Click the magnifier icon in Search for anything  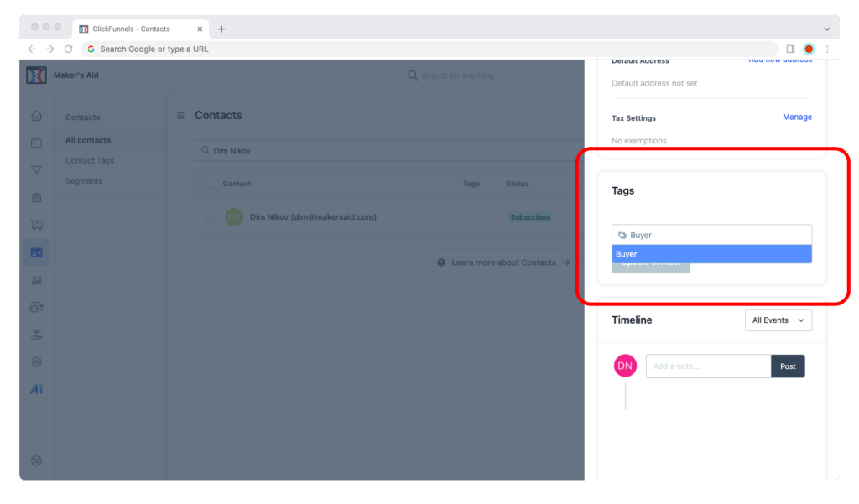tap(413, 75)
